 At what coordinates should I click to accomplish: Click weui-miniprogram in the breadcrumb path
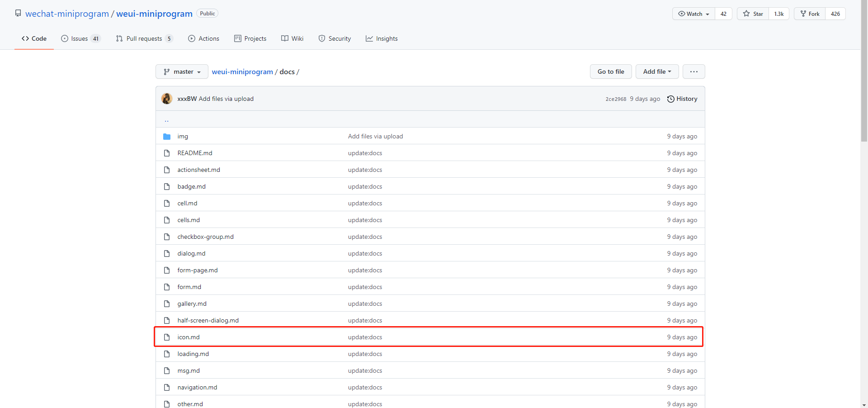click(x=242, y=71)
